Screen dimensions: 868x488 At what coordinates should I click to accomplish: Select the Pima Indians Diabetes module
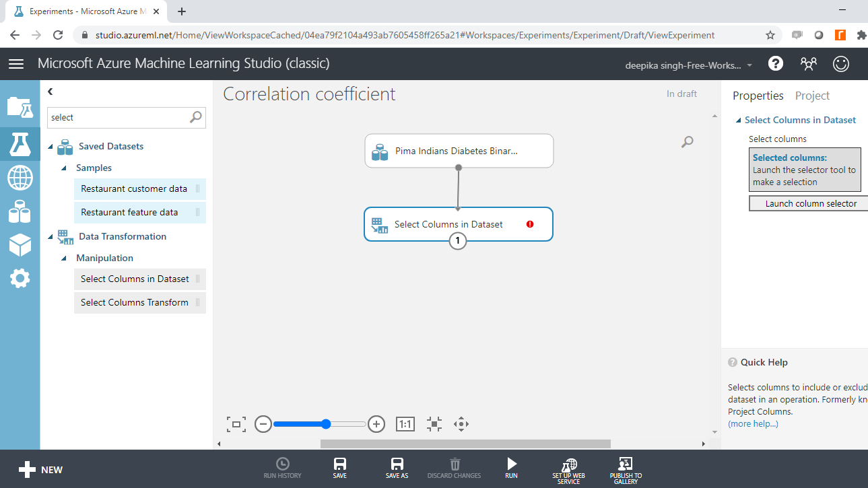coord(459,151)
